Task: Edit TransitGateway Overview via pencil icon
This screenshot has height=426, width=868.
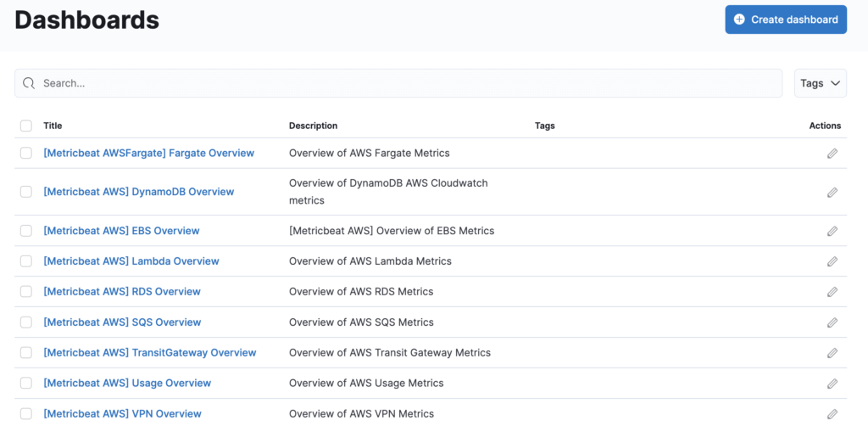Action: (x=832, y=353)
